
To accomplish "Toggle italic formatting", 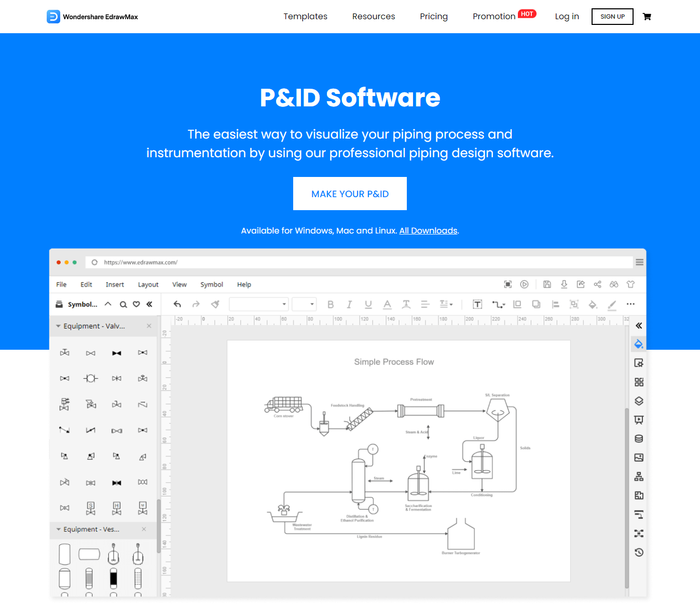I will [x=349, y=305].
